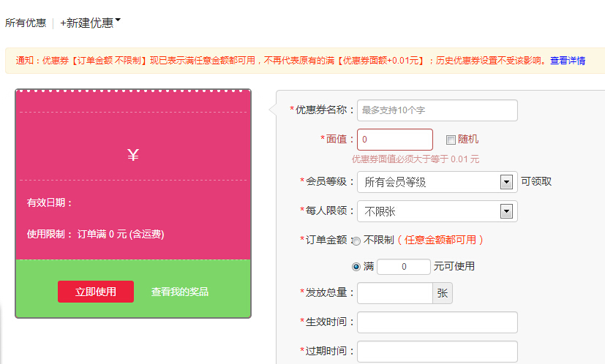Open the +新建优惠 dropdown menu

[90, 23]
